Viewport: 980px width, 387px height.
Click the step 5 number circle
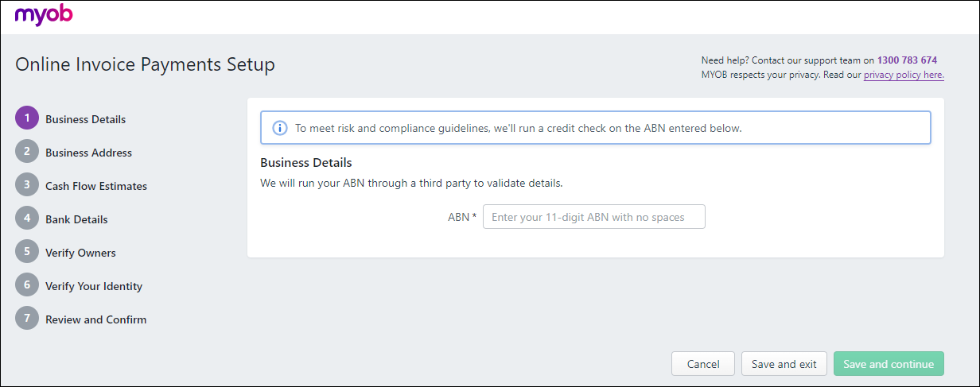pyautogui.click(x=27, y=253)
